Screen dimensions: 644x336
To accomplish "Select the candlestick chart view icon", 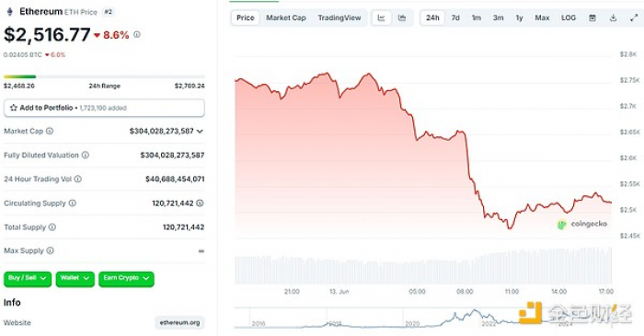I will pyautogui.click(x=402, y=17).
